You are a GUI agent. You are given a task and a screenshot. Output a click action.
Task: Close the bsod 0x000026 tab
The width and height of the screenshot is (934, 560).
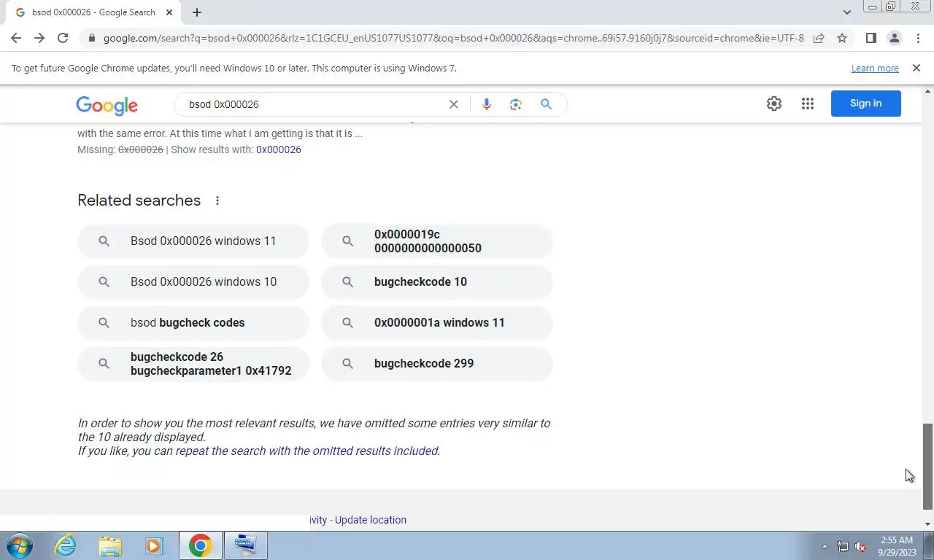pos(169,12)
